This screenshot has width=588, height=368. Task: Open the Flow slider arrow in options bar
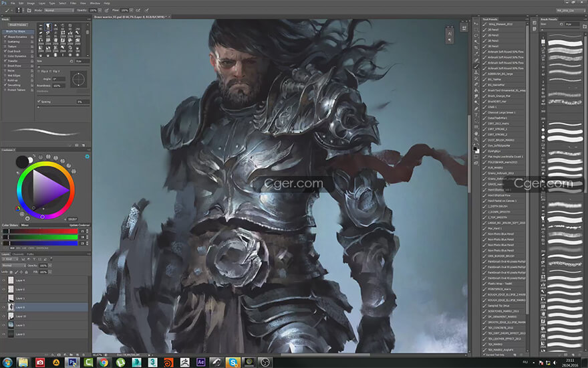click(131, 10)
